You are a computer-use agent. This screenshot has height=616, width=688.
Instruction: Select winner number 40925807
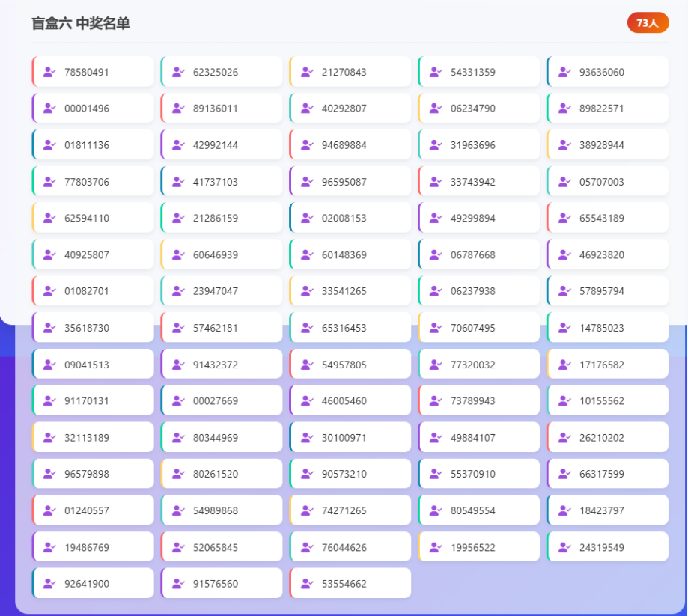(x=93, y=255)
